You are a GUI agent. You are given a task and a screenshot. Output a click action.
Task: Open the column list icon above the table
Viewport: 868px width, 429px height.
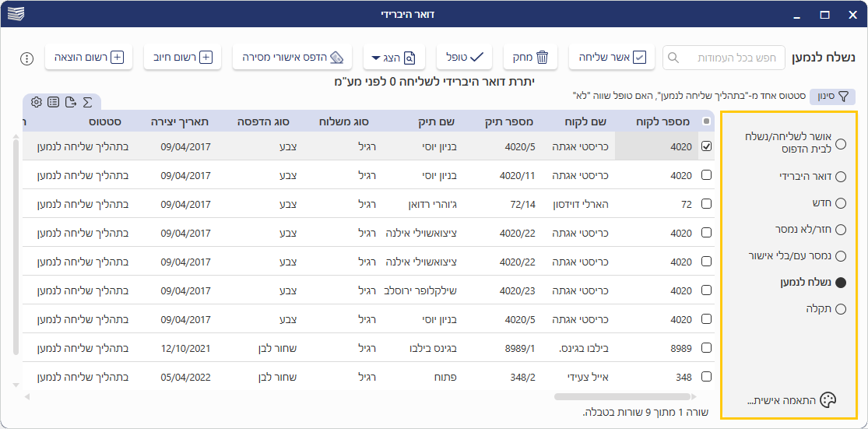[53, 102]
